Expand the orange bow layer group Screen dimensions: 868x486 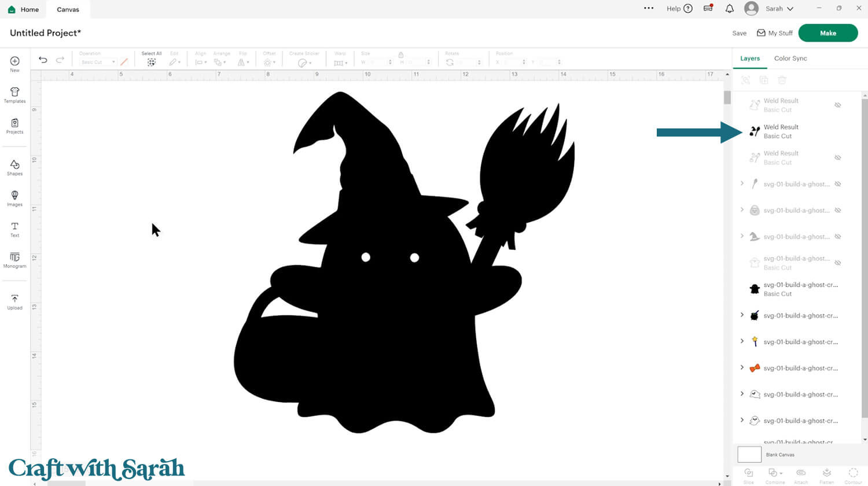click(x=742, y=367)
